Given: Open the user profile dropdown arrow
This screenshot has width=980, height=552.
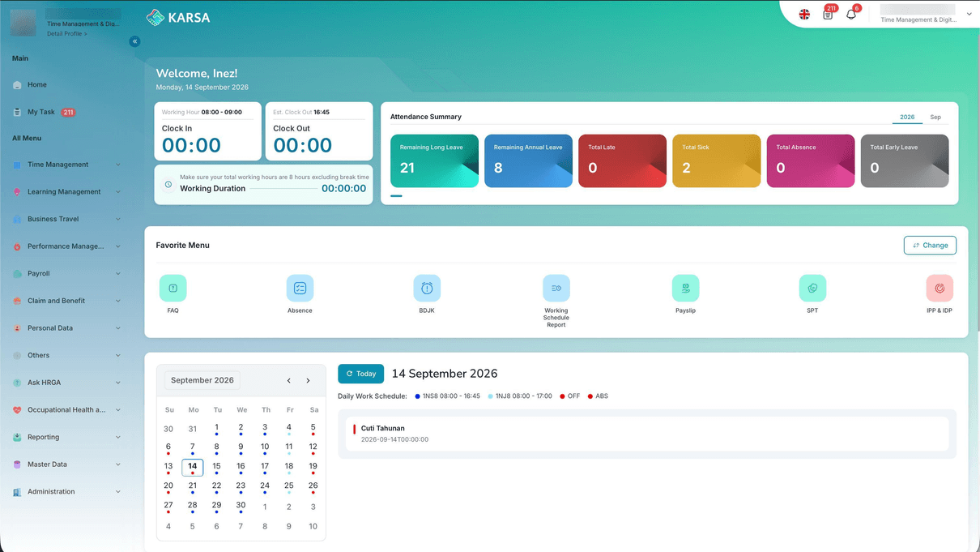Looking at the screenshot, I should click(969, 14).
